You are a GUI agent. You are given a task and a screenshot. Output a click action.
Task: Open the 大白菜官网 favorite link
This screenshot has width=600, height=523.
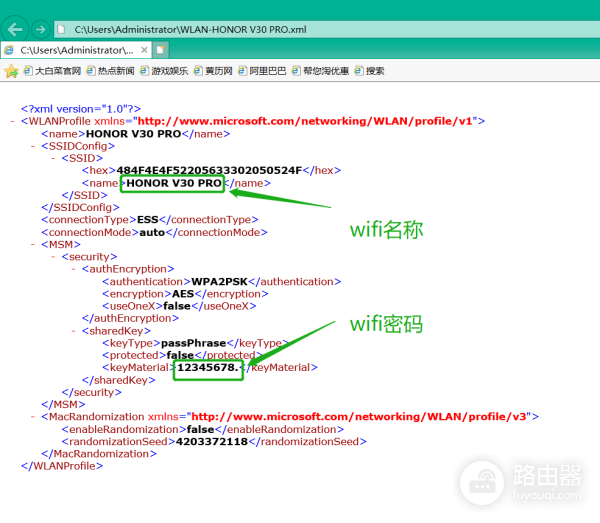click(52, 71)
